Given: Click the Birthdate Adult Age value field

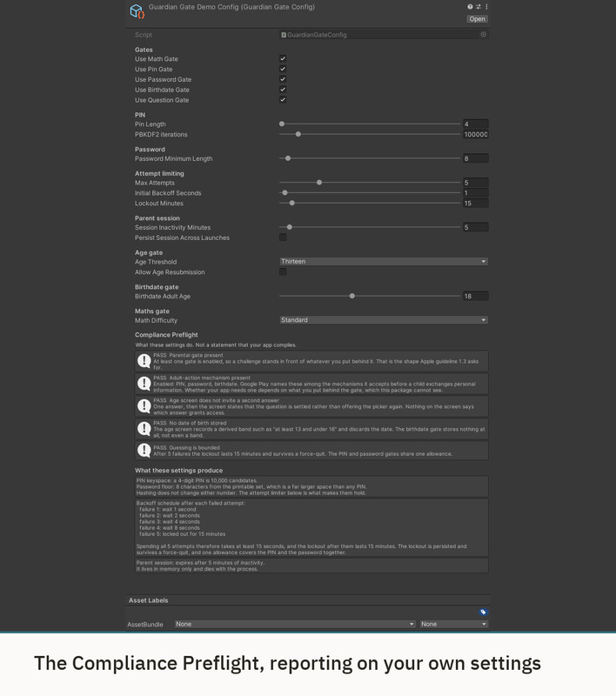Looking at the screenshot, I should (476, 296).
